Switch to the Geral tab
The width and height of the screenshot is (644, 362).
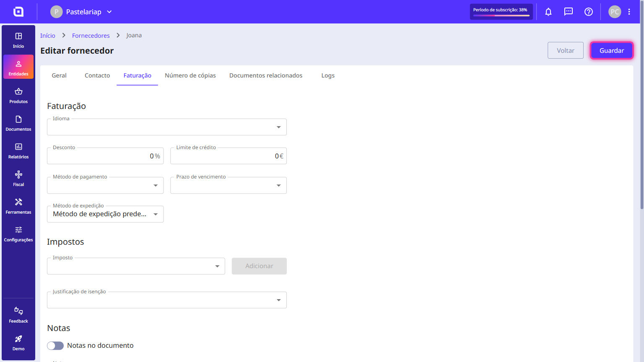point(59,75)
